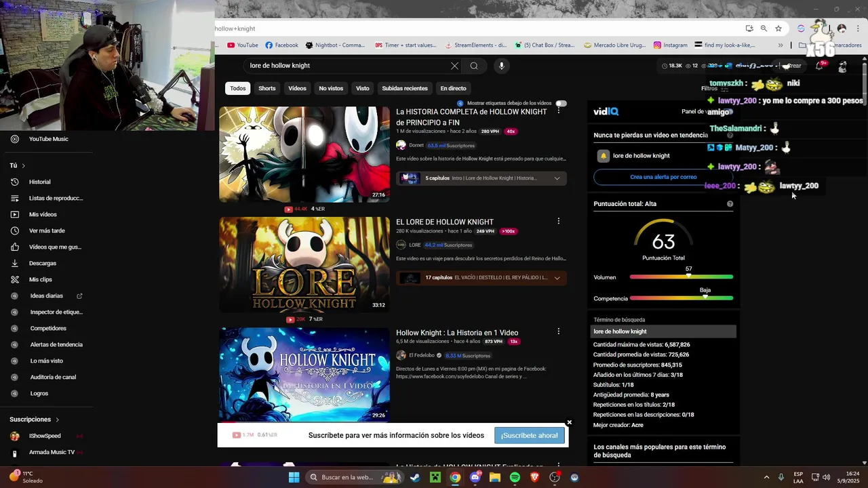Bookmark this page with the star icon
The image size is (868, 488).
click(x=778, y=28)
